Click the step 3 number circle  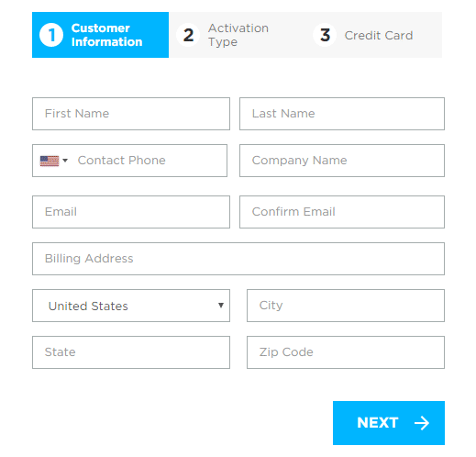tap(325, 35)
